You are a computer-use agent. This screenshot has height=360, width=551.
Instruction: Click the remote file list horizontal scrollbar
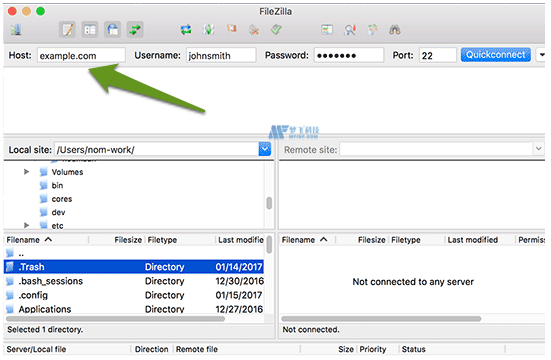[x=381, y=319]
